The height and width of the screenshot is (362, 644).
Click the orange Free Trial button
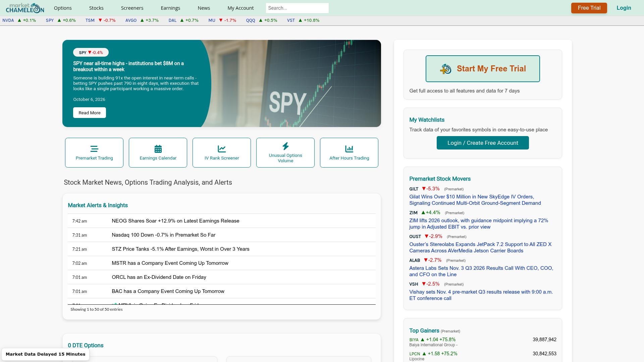pyautogui.click(x=589, y=8)
